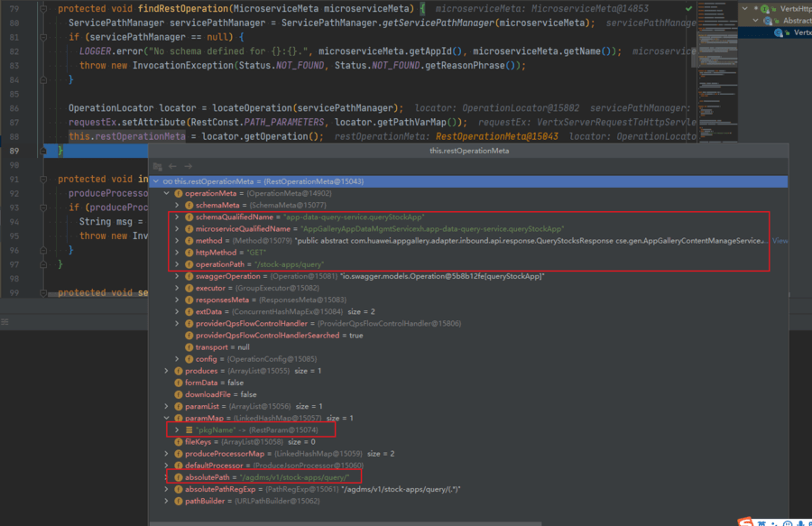Screen dimensions: 812x526
Task: Select the absolutePath row
Action: click(468, 478)
